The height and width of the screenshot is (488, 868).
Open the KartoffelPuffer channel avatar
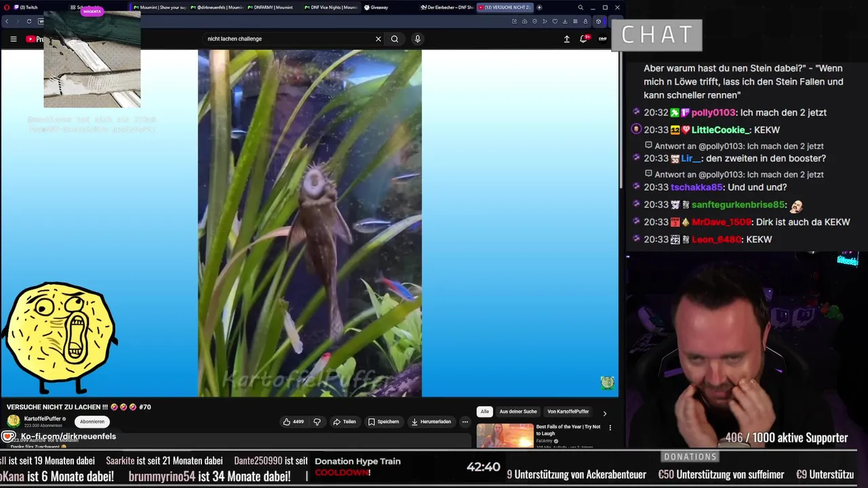pyautogui.click(x=14, y=422)
